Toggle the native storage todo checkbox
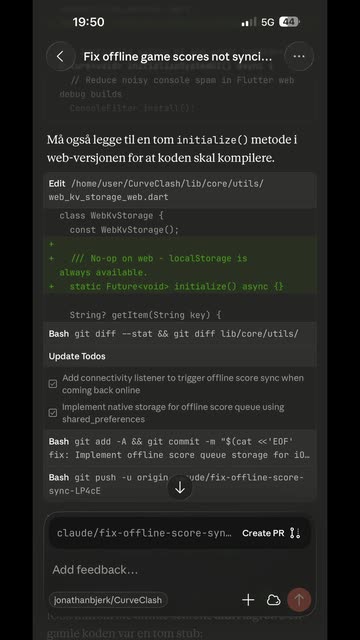The width and height of the screenshot is (360, 640). pos(53,413)
